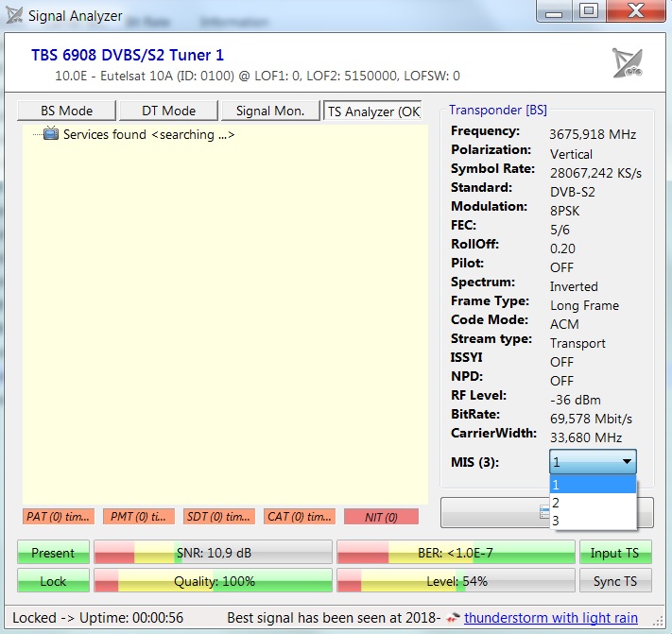Maximize the Signal Analyzer window

point(589,10)
